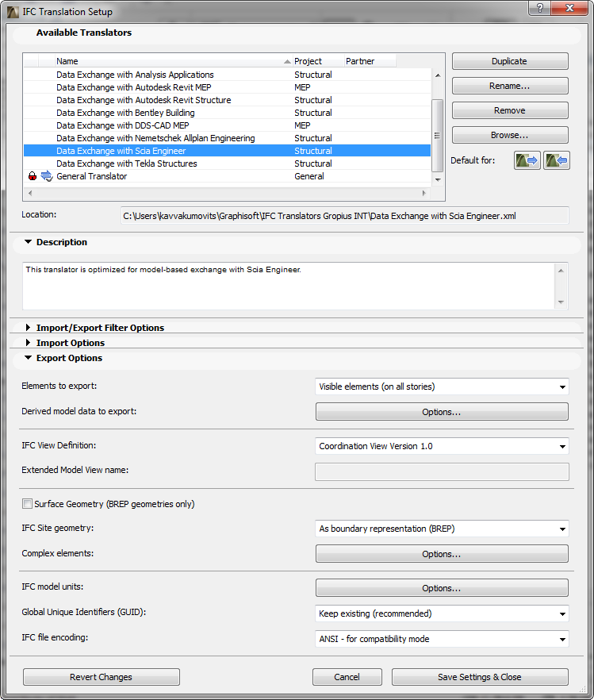Expand Import/Export Filter Options section
This screenshot has height=700, width=594.
tap(28, 328)
